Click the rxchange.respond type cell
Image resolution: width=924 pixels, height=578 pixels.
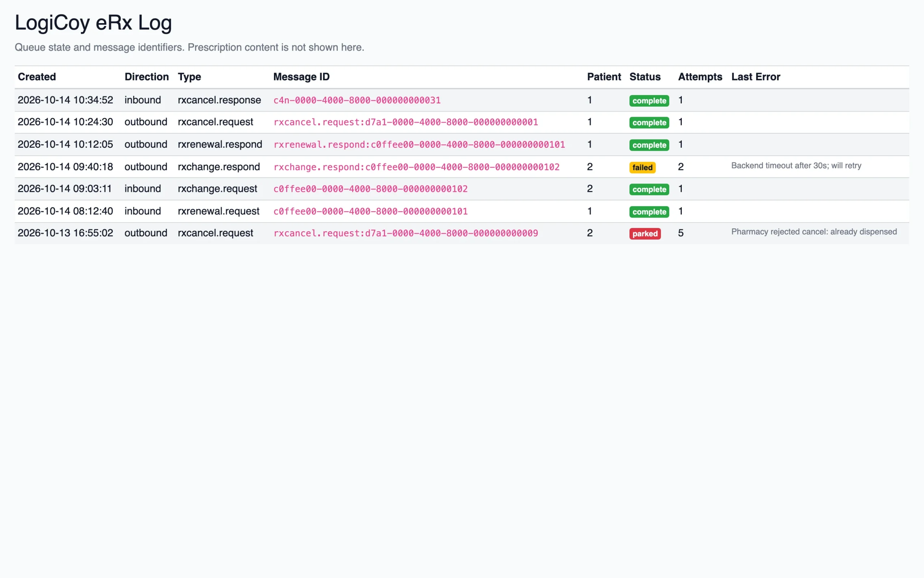pos(219,167)
